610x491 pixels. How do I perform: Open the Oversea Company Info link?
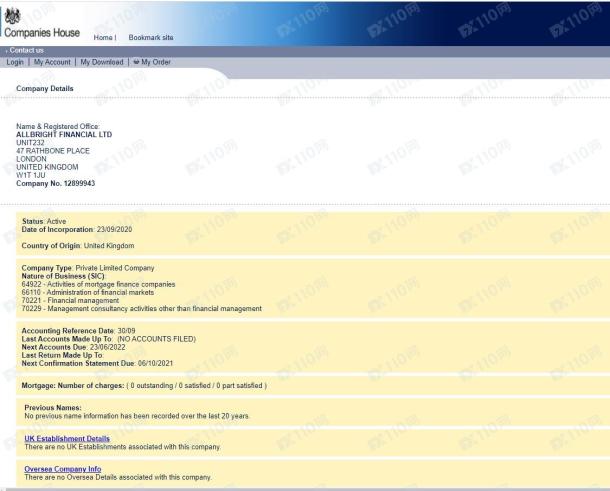(63, 469)
